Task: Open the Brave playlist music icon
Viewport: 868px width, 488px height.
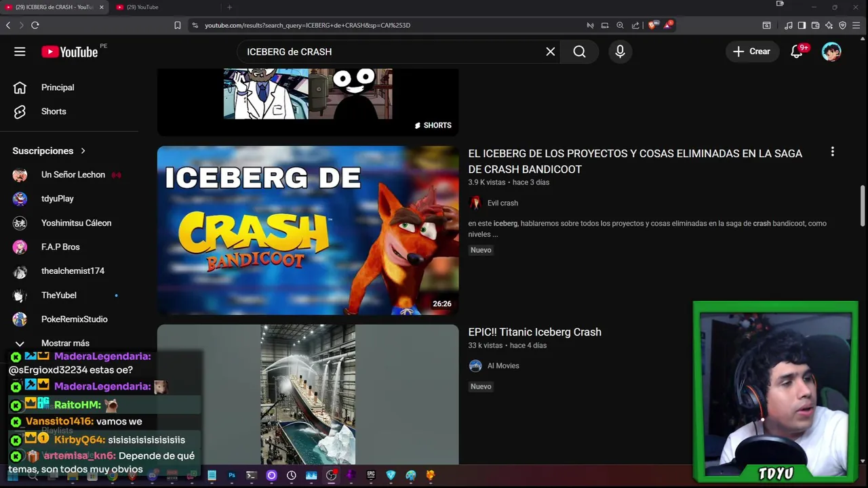Action: [788, 25]
